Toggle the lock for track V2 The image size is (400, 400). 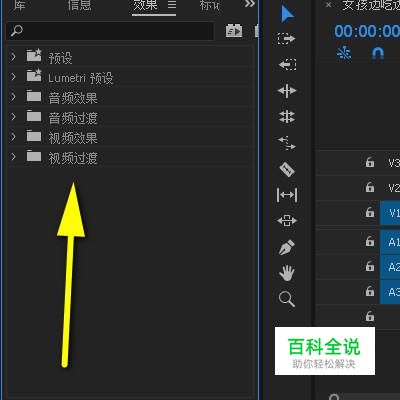pyautogui.click(x=370, y=187)
